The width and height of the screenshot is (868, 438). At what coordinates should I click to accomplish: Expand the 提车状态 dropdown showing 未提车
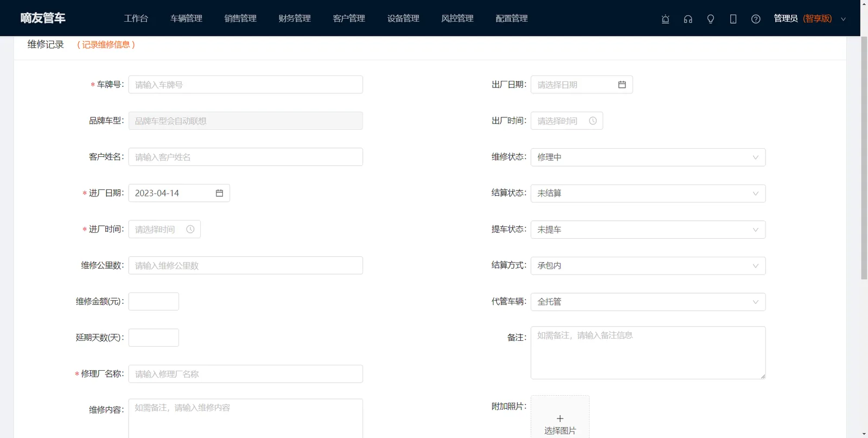click(x=648, y=230)
